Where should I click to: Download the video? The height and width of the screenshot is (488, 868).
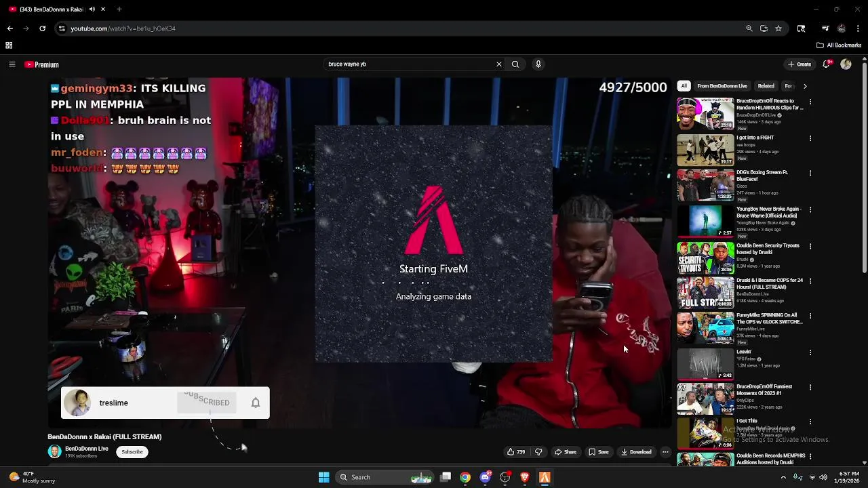(636, 452)
